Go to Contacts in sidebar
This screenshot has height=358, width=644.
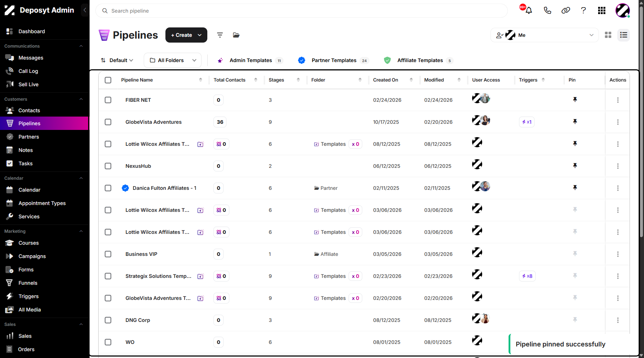pos(29,110)
